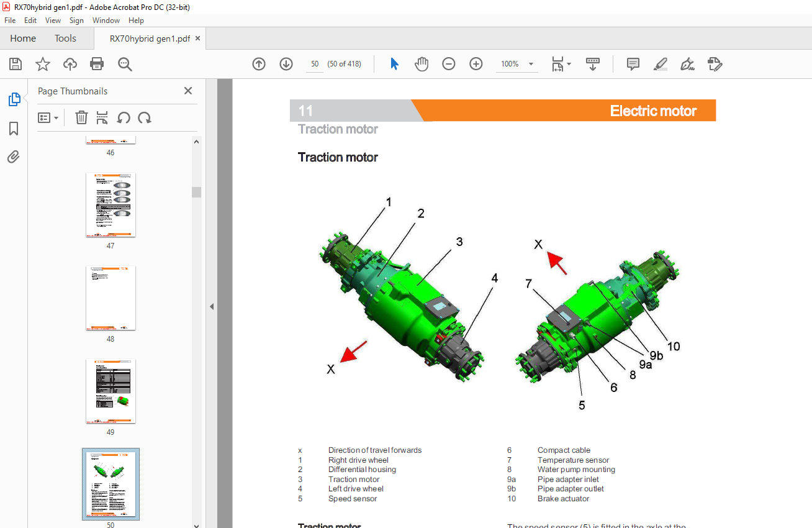Click the 'Speed sensor' legend text
Screen dimensions: 812x528
353,498
